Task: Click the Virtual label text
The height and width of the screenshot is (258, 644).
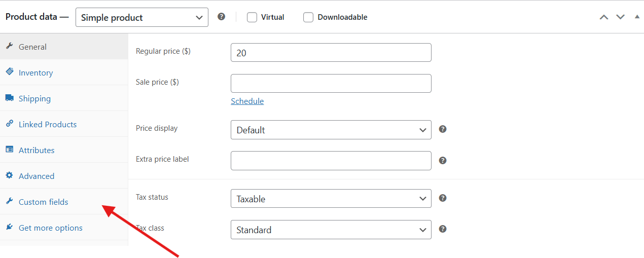Action: (x=273, y=17)
